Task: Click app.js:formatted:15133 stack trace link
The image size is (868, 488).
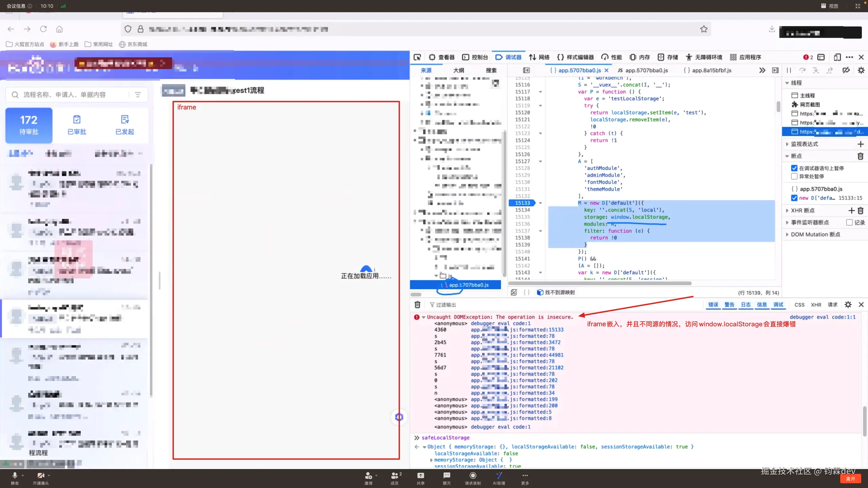Action: (x=517, y=330)
